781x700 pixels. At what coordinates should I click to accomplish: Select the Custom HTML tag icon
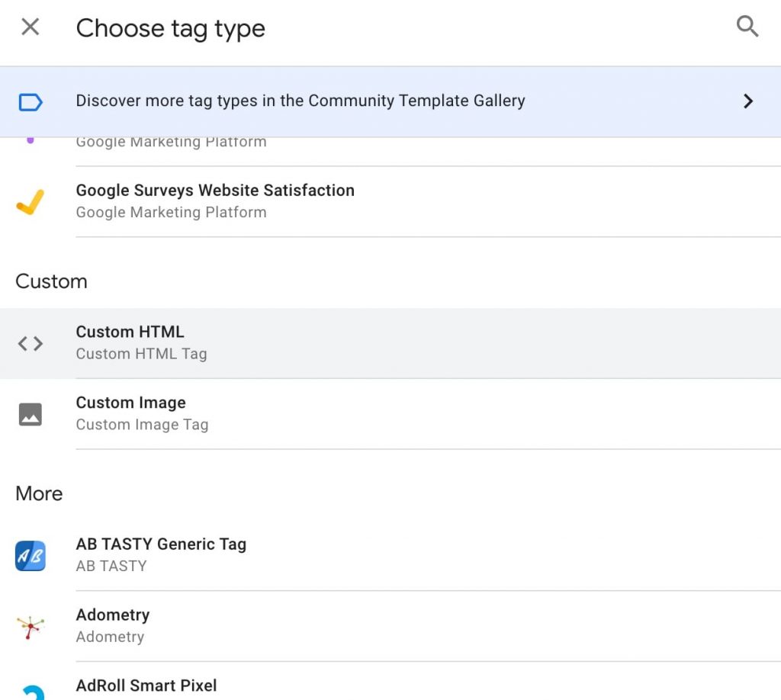29,343
